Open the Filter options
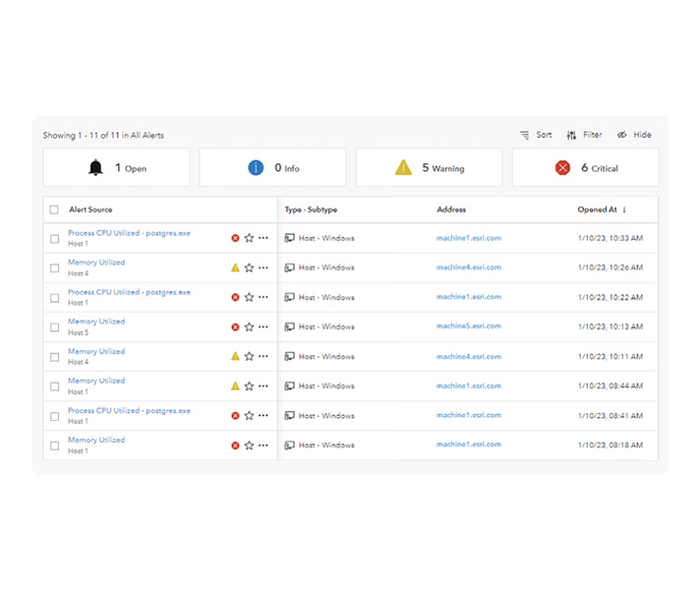This screenshot has height=591, width=700. tap(584, 135)
